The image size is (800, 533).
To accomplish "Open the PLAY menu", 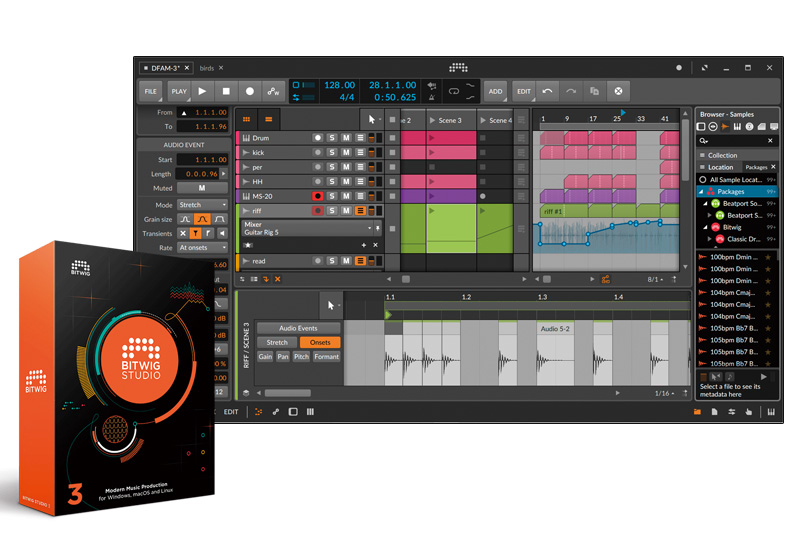I will [179, 91].
